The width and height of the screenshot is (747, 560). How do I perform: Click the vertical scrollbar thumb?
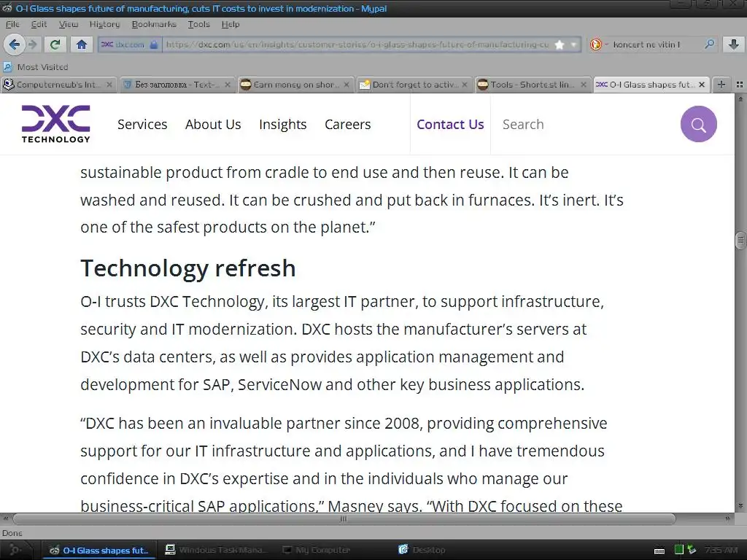pos(741,241)
